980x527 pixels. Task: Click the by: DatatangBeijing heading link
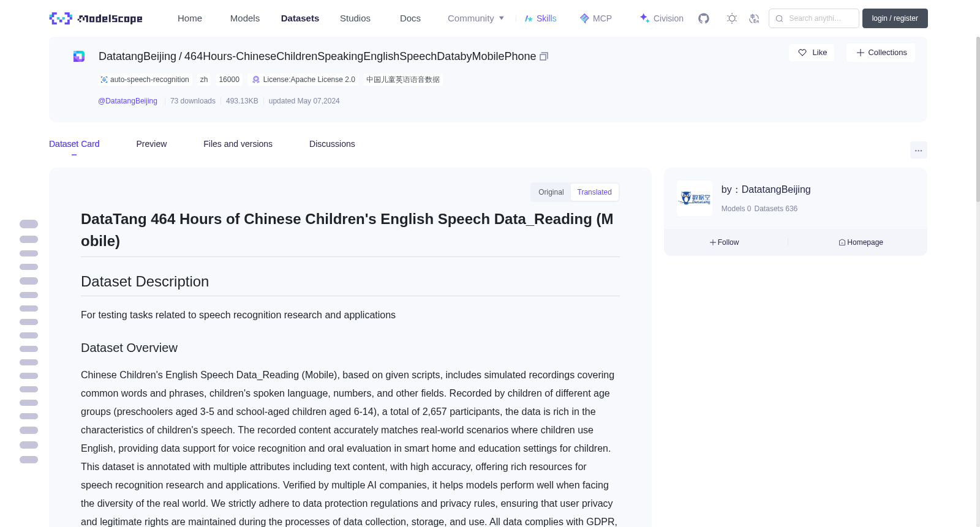click(x=766, y=190)
